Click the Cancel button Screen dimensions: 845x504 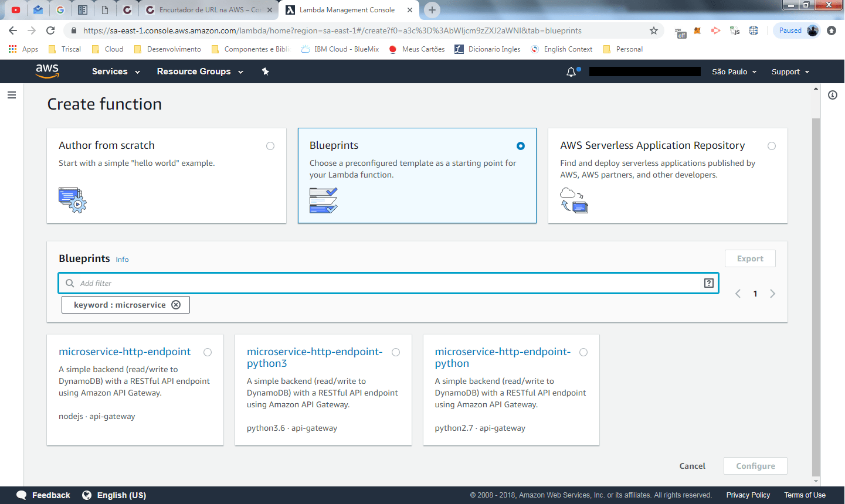point(692,466)
